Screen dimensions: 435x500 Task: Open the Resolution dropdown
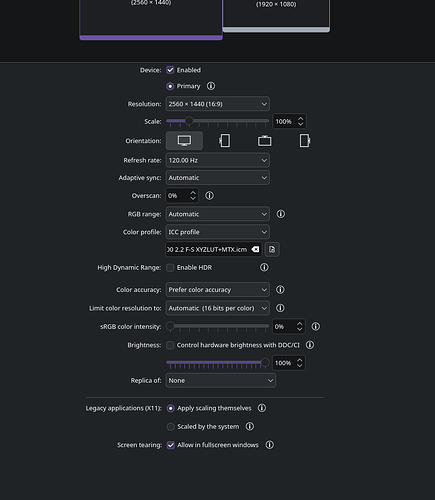[218, 104]
